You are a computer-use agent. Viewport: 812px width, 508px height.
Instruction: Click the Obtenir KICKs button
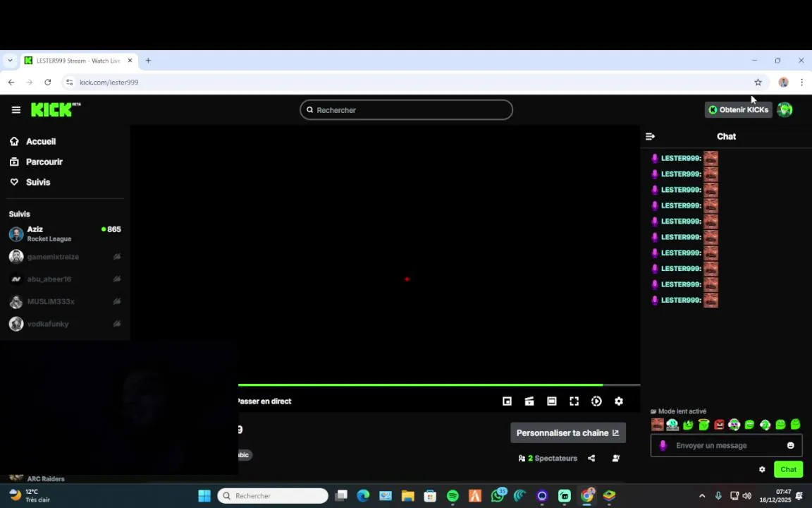point(738,110)
